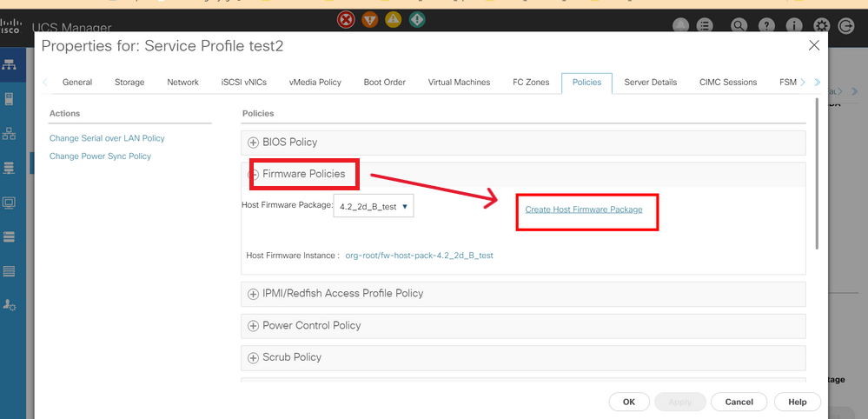868x419 pixels.
Task: Open the Host Firmware Package dropdown
Action: [x=374, y=206]
